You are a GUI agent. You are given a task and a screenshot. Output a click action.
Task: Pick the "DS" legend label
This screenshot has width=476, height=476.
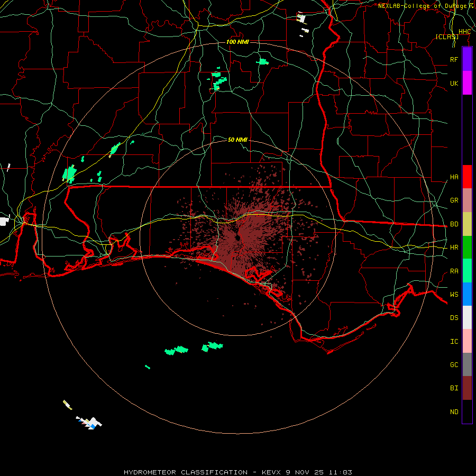pyautogui.click(x=454, y=318)
